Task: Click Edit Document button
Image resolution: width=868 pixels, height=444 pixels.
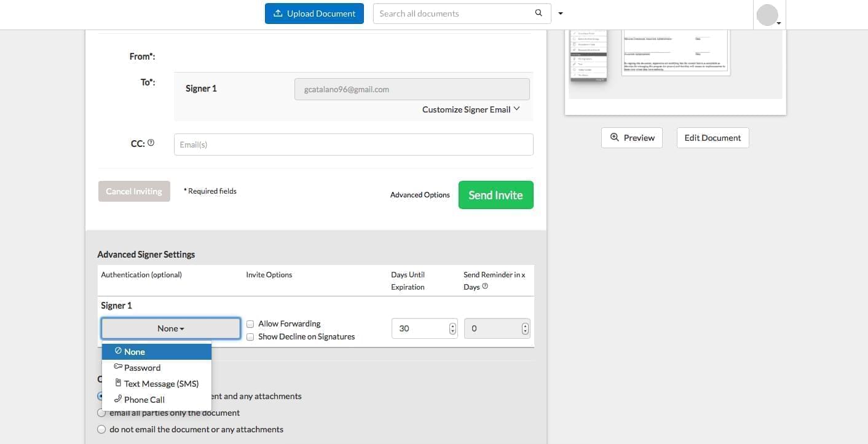Action: point(712,138)
